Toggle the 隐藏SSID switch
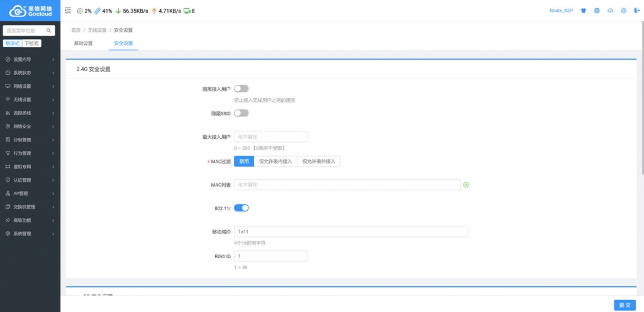644x312 pixels. tap(241, 113)
